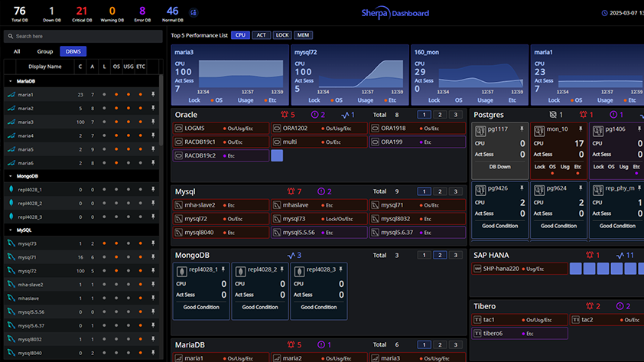Image resolution: width=644 pixels, height=362 pixels.
Task: Collapse the MariaDB group in sidebar
Action: [x=10, y=81]
